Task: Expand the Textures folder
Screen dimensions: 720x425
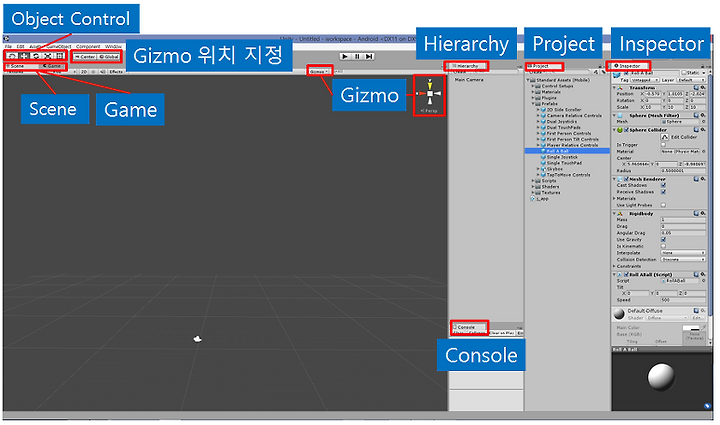Action: pyautogui.click(x=533, y=193)
